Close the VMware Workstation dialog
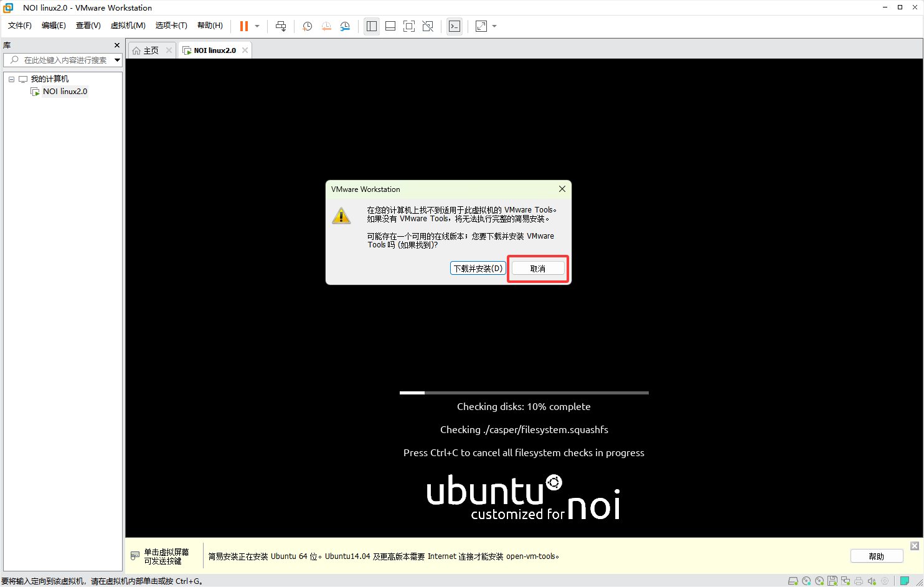Screen dimensions: 924x587 pos(562,189)
